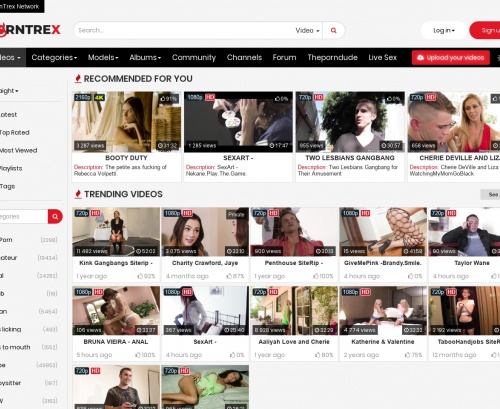
Task: Click the cloud upload icon in Upload button
Action: (x=420, y=58)
